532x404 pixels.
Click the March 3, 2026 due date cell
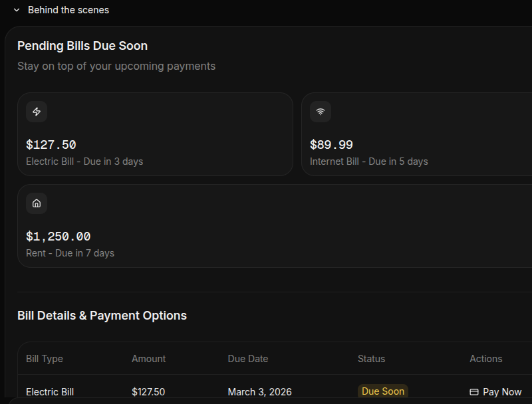coord(259,392)
